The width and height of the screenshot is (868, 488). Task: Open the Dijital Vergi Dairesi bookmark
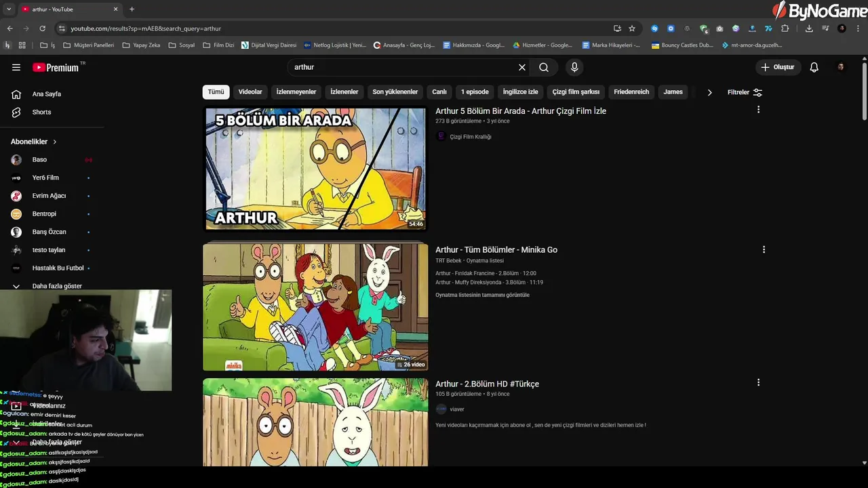pyautogui.click(x=269, y=45)
